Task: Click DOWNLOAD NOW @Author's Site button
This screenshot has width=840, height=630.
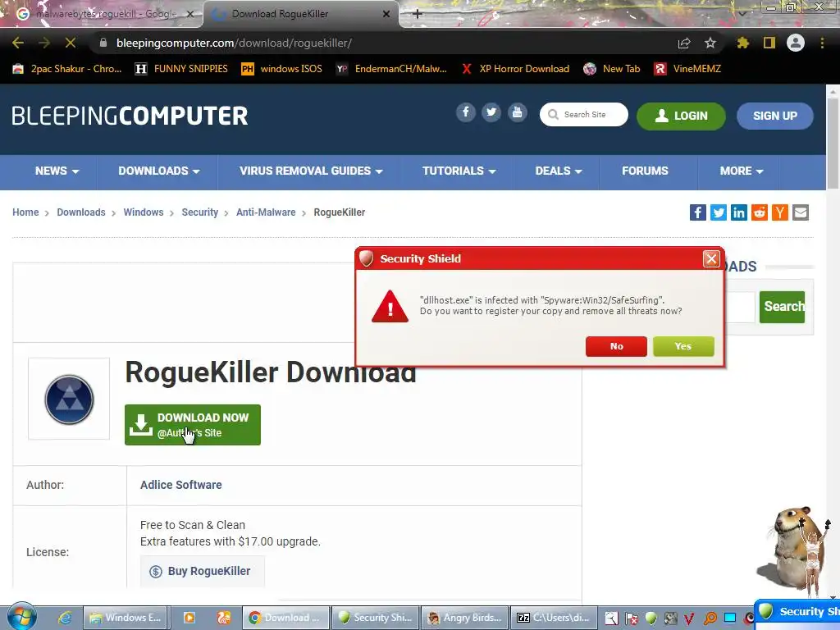Action: pyautogui.click(x=192, y=425)
